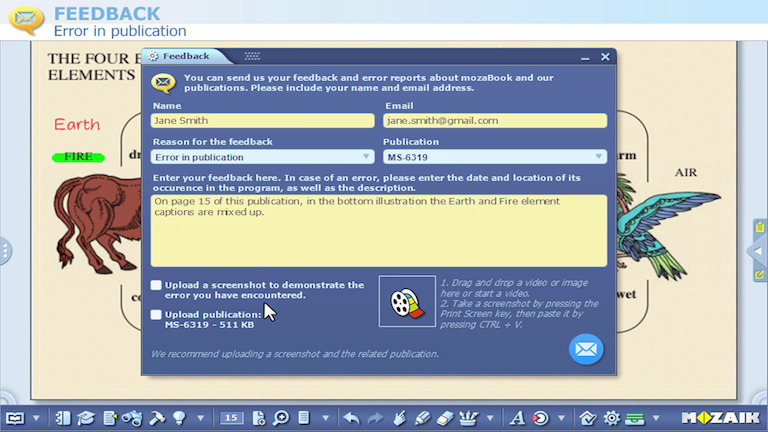Click the Name field containing Jane Smith
768x432 pixels.
pos(263,120)
